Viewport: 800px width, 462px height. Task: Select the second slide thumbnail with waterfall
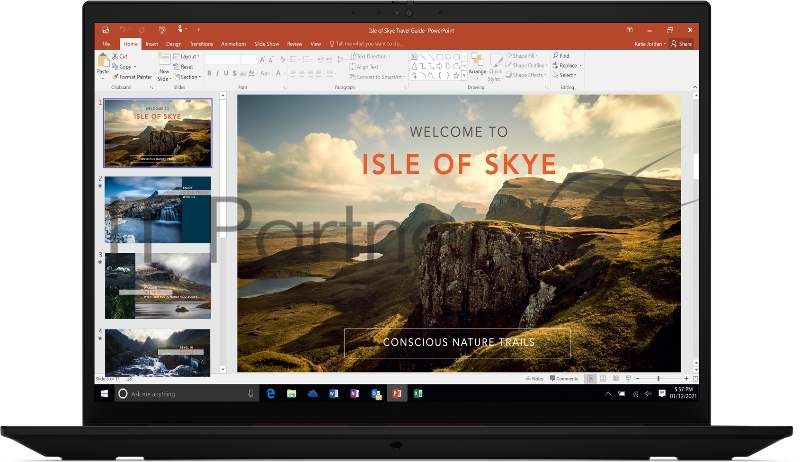158,209
